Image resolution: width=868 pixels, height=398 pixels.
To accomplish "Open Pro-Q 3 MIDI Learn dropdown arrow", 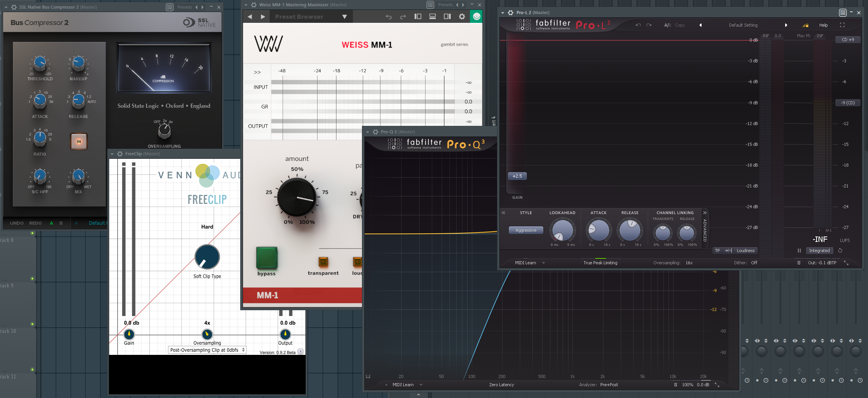I will (421, 385).
